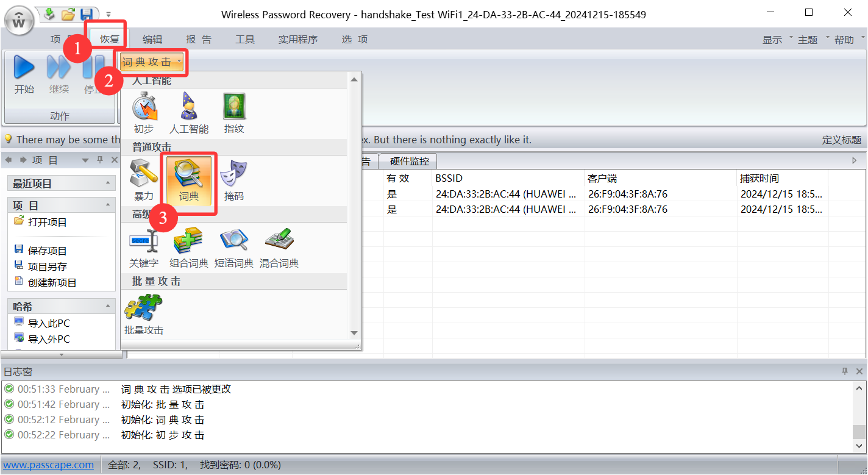Screen dimensions: 868x475
Task: Open the 显示 (Display) dropdown menu
Action: 777,40
